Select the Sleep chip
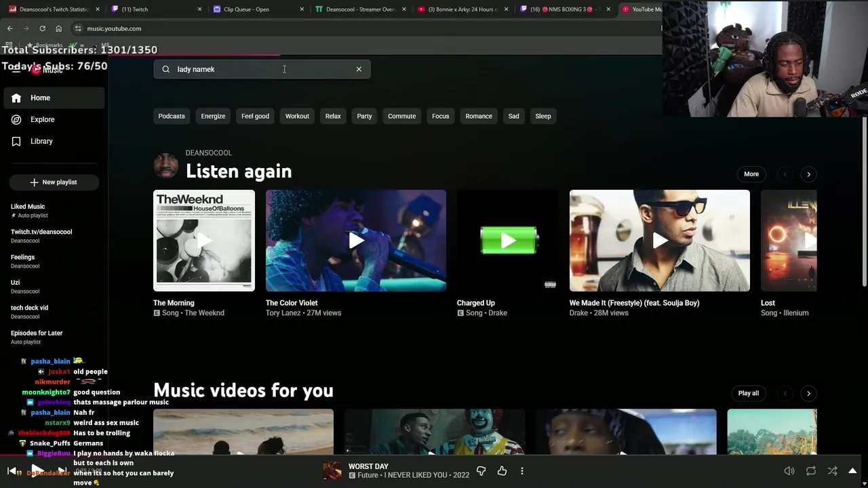This screenshot has width=868, height=488. [x=543, y=116]
